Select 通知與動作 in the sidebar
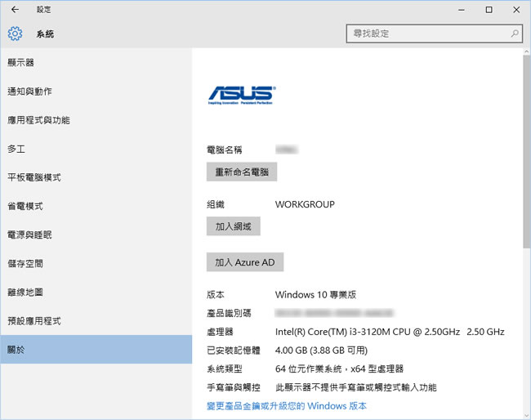531x420 pixels. pyautogui.click(x=96, y=92)
